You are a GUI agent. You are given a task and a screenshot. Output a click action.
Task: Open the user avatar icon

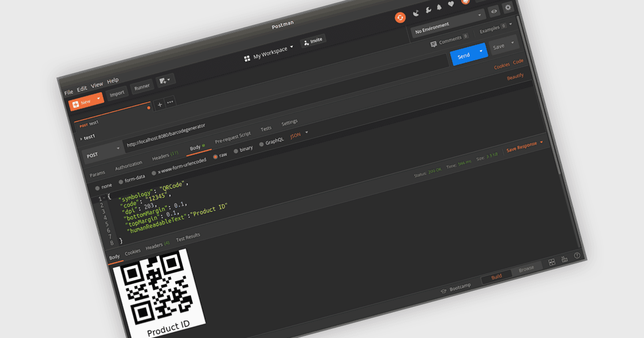click(465, 2)
